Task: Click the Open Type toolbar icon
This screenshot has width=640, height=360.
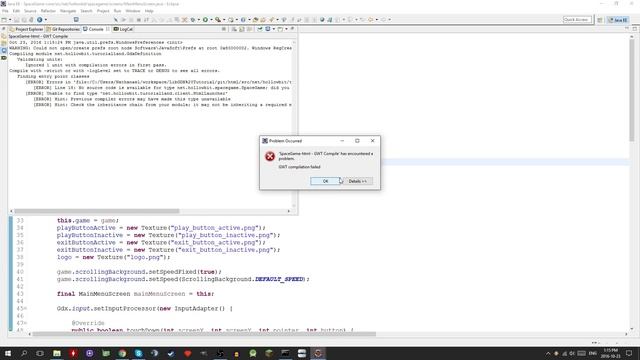Action: coord(256,20)
